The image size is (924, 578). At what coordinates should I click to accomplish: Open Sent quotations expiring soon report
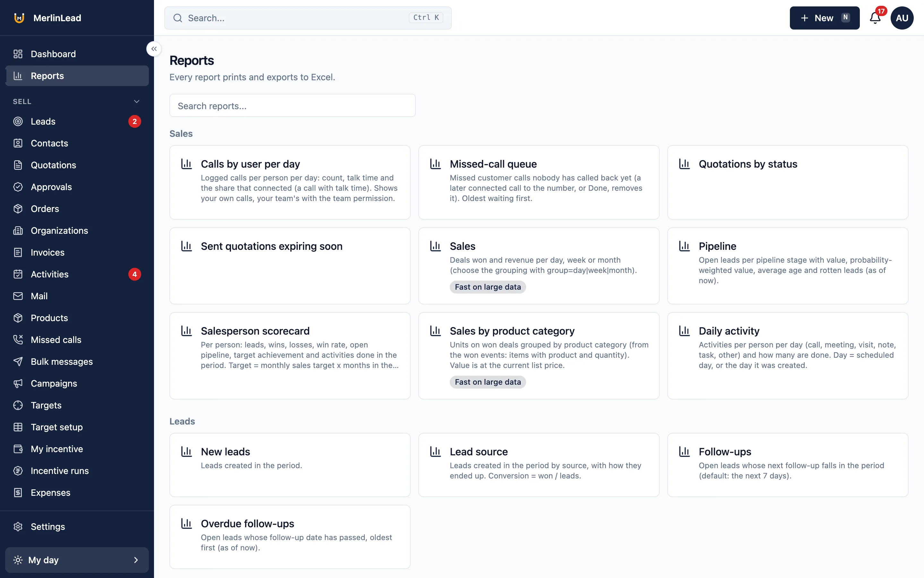[x=290, y=266]
